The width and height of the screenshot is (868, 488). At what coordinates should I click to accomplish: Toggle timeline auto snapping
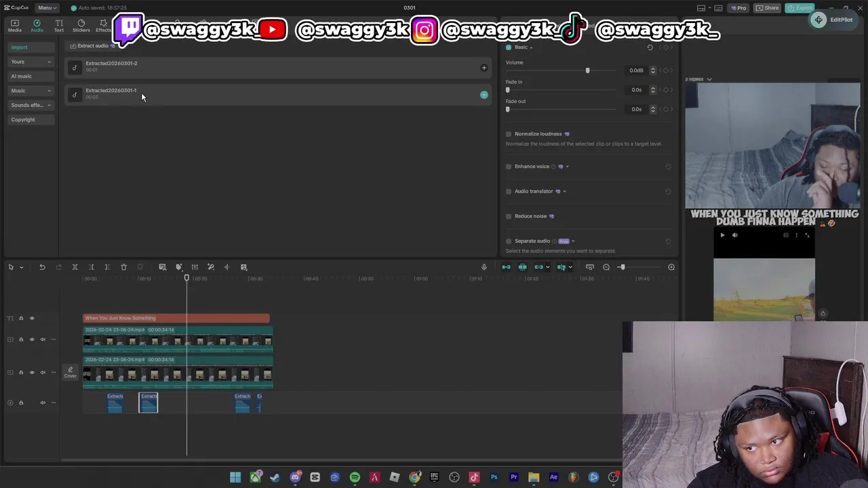[x=522, y=267]
